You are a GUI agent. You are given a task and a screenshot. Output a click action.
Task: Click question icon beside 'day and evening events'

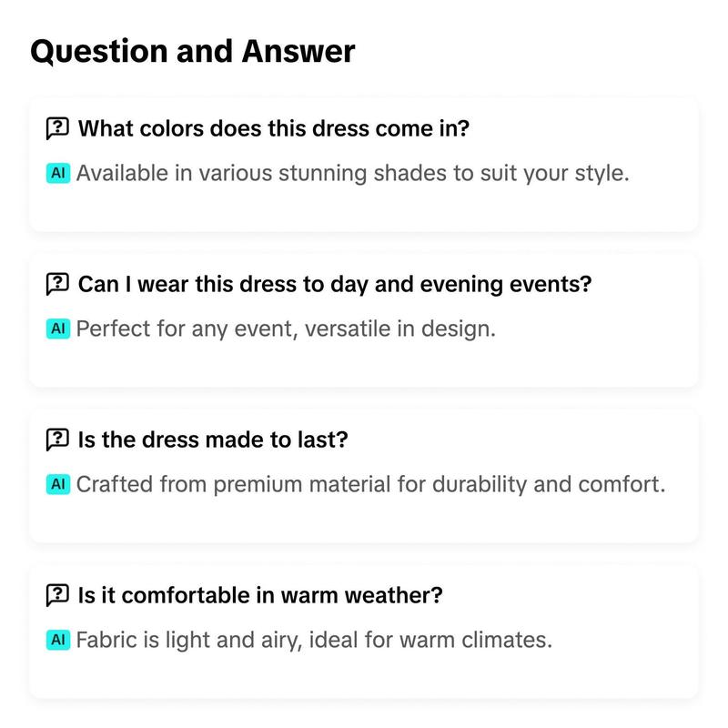pos(57,284)
